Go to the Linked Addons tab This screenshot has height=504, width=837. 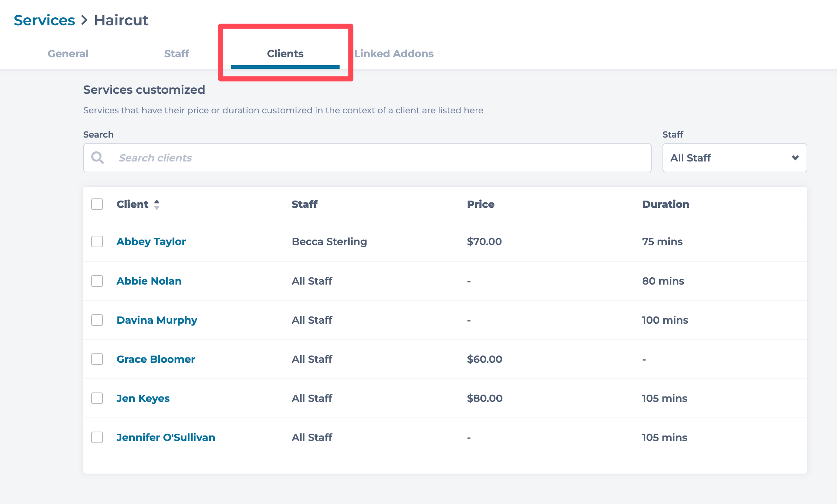(394, 54)
